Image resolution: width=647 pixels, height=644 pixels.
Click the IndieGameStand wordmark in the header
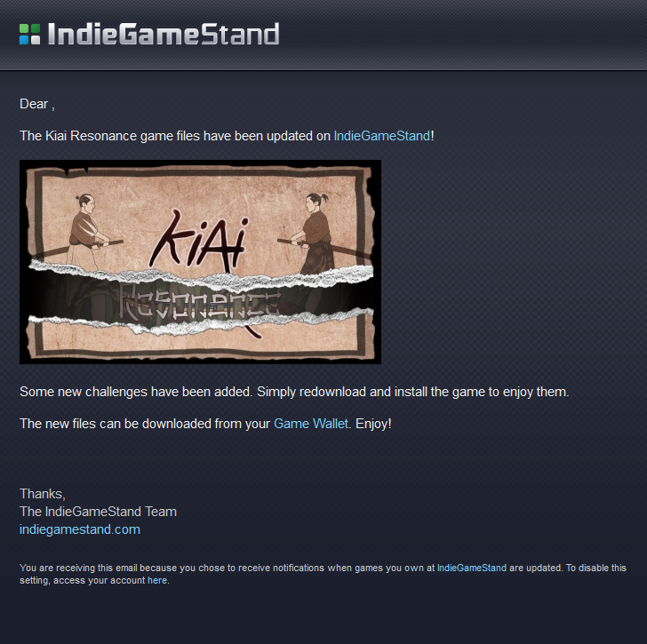[164, 34]
